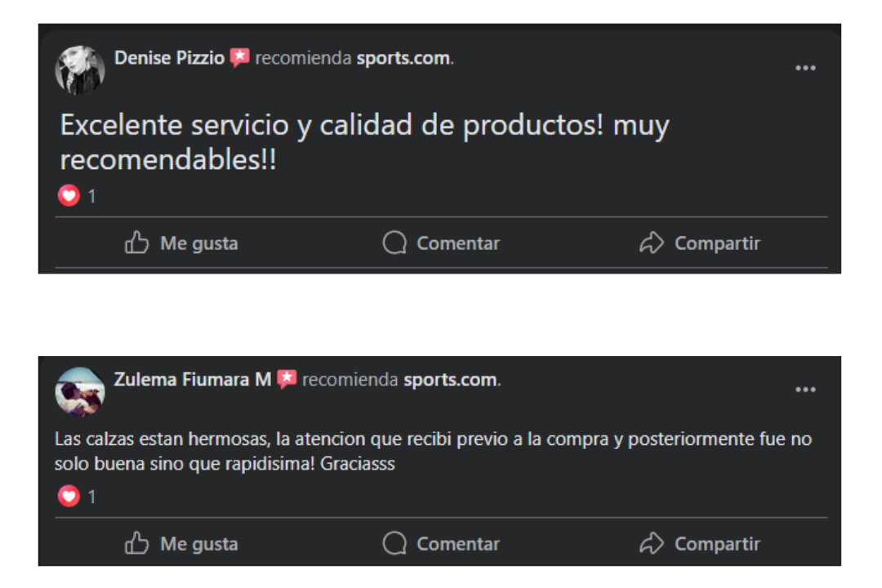Like Denise Pizzio's review with Me gusta

click(181, 243)
